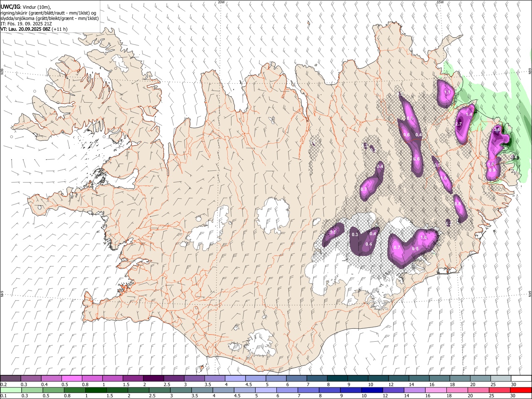
Task: Select white snow swatch after 30
Action: click(x=521, y=378)
